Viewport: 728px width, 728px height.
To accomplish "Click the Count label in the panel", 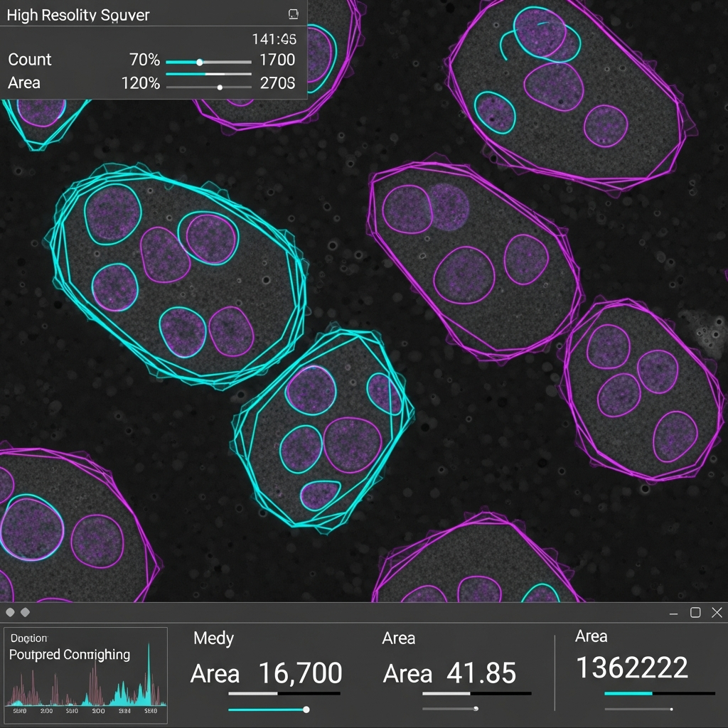I will tap(31, 60).
